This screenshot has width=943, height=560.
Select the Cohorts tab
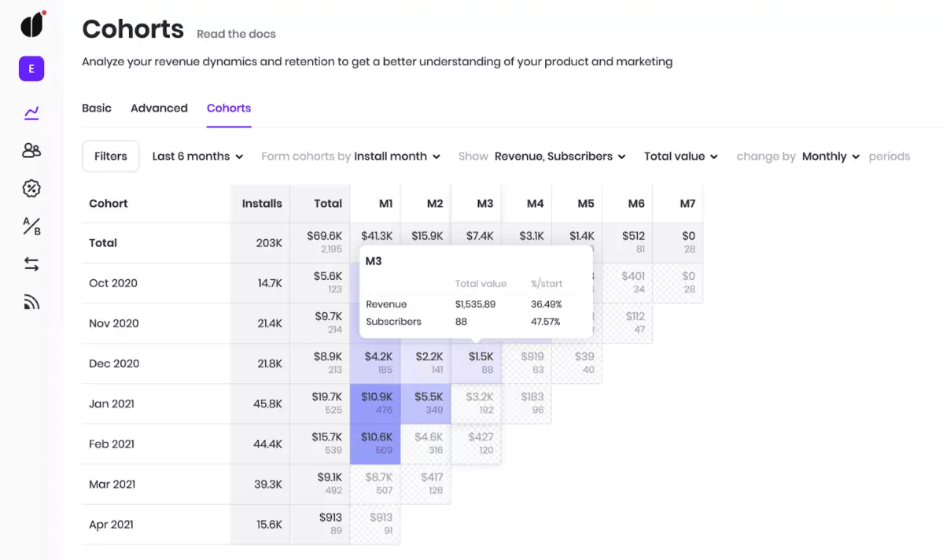click(229, 109)
